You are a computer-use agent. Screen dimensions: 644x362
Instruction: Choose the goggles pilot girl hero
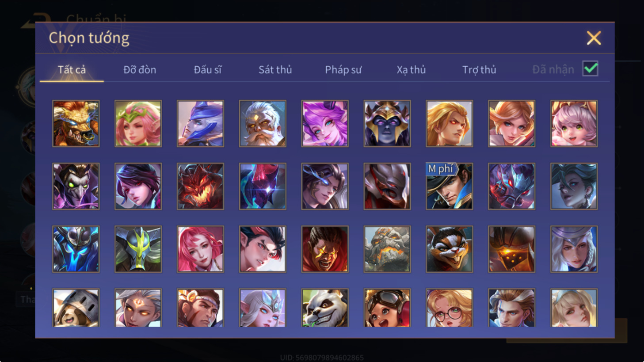point(387,308)
